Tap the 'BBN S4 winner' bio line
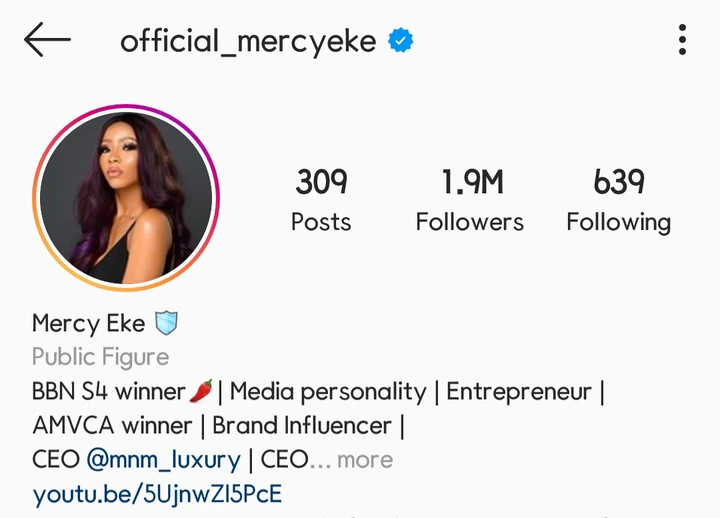Screen dimensions: 720x518 tap(108, 391)
